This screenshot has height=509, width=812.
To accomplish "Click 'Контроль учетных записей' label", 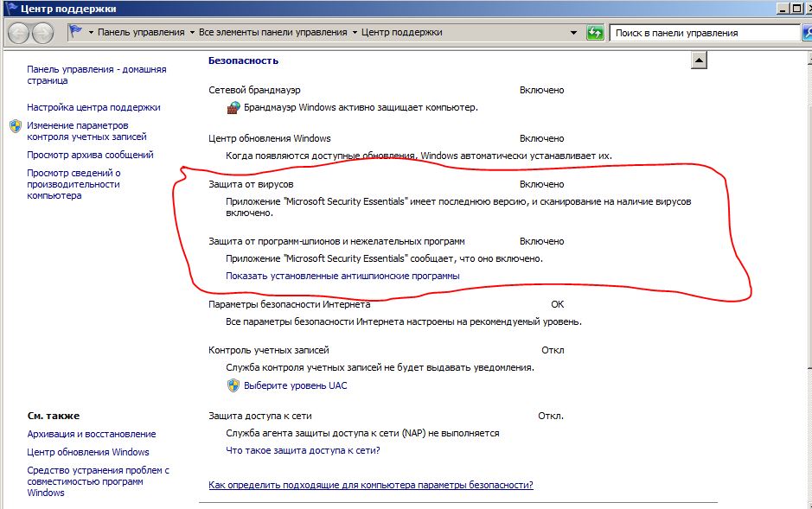I will [x=268, y=350].
